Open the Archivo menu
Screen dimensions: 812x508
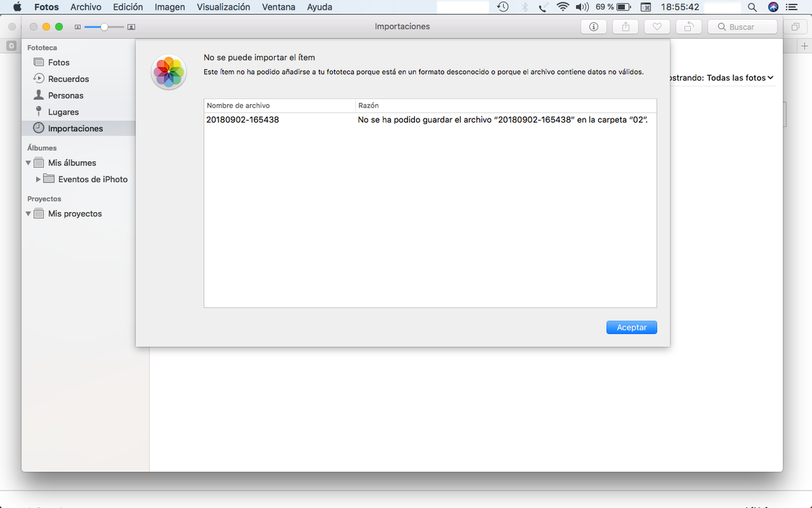(86, 7)
